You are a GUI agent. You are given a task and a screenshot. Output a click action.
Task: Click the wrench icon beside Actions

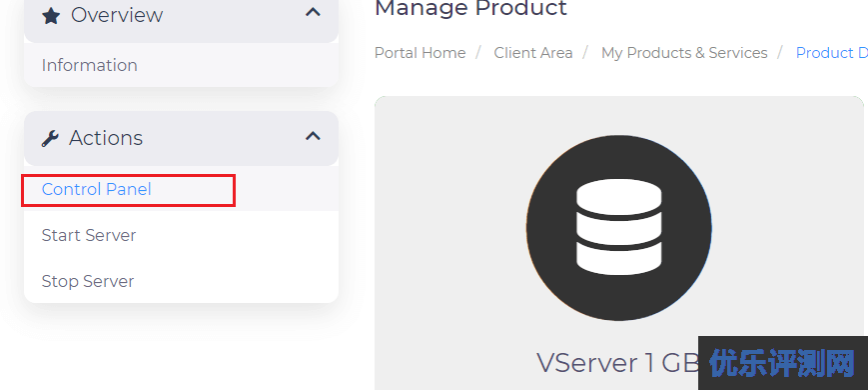click(50, 138)
